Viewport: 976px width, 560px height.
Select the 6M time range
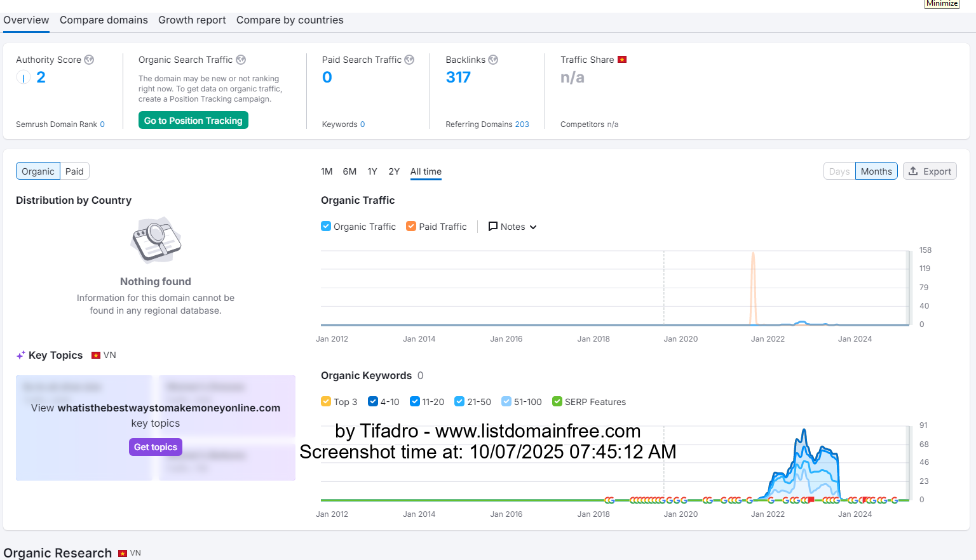349,171
